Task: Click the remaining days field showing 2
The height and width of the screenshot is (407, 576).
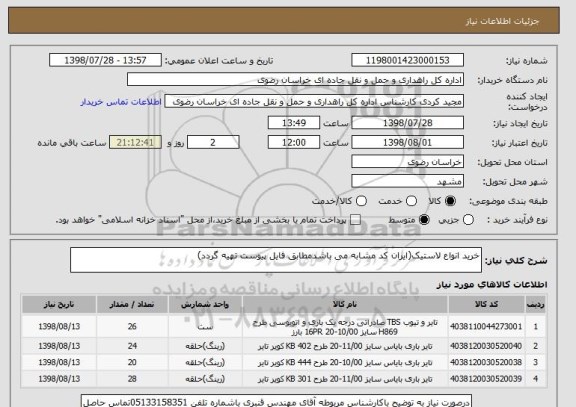Action: click(213, 142)
